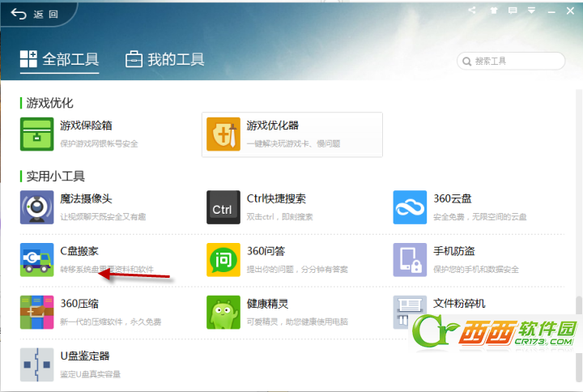Click the feedback message icon in title bar

click(x=513, y=11)
